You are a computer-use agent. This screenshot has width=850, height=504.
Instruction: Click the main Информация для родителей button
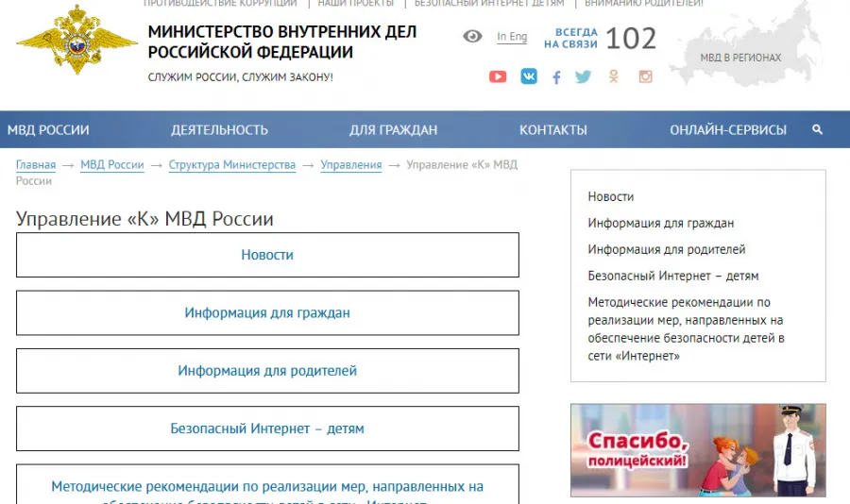[x=267, y=371]
